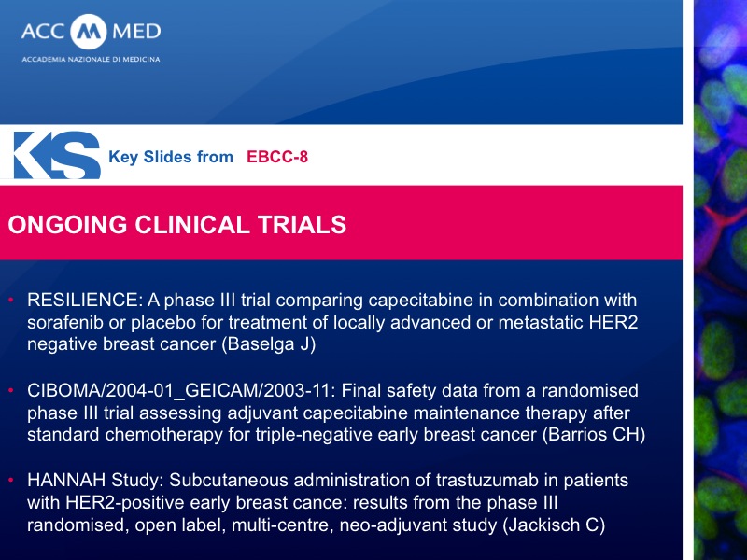
Task: Click the 'Key Slides from' text
Action: tap(171, 157)
